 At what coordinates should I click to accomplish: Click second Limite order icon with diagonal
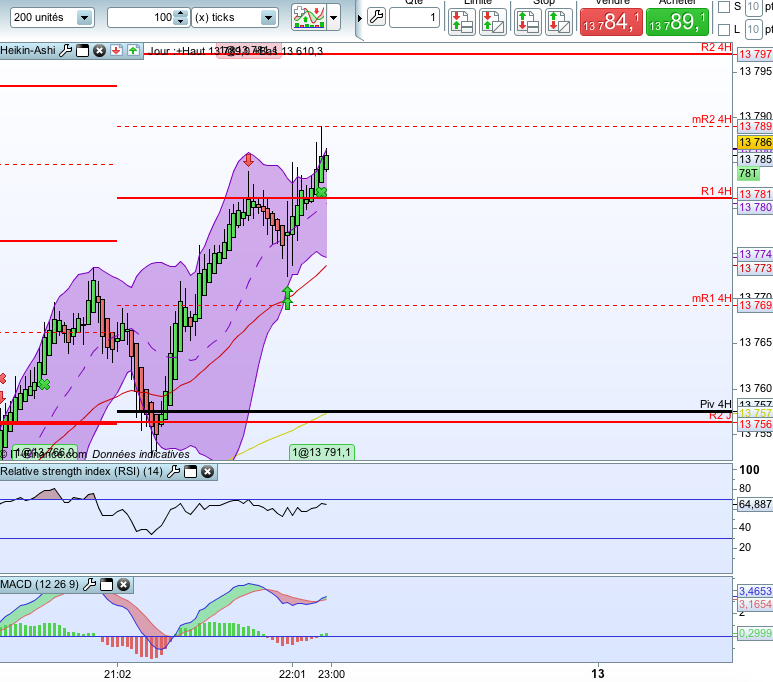tap(492, 22)
